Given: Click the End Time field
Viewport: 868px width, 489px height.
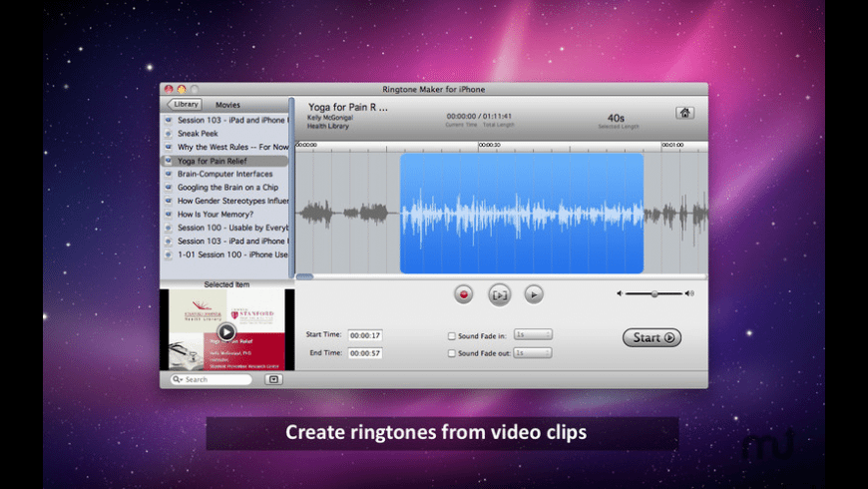Looking at the screenshot, I should point(365,352).
